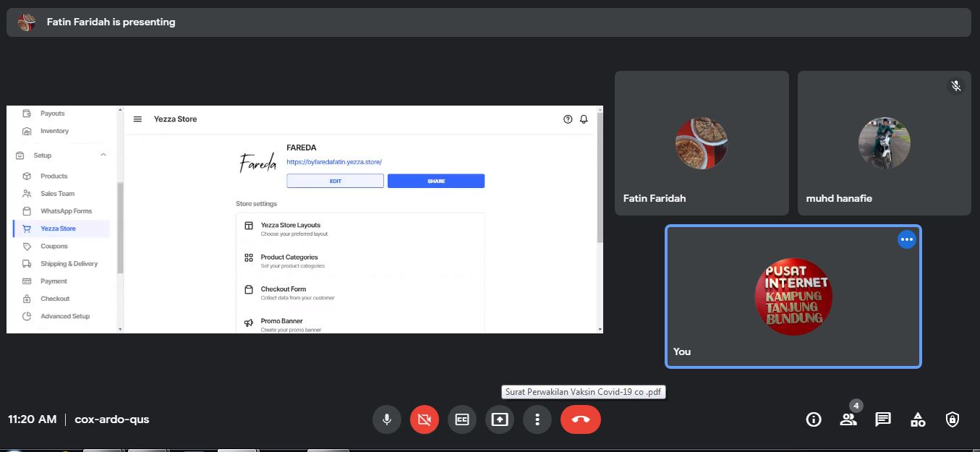Click Fatin Faridah's participant tile
The height and width of the screenshot is (452, 980).
click(x=702, y=143)
